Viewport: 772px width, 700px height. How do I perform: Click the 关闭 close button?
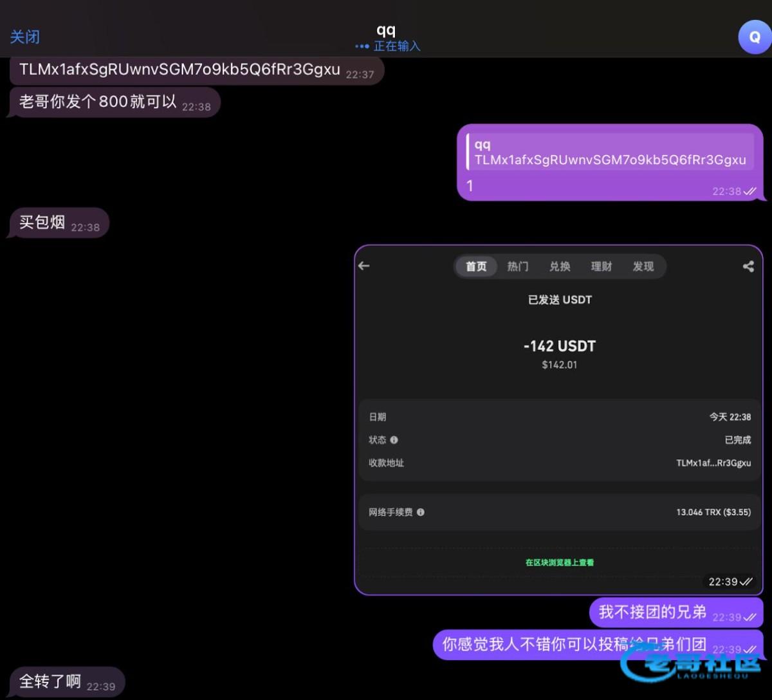point(25,37)
